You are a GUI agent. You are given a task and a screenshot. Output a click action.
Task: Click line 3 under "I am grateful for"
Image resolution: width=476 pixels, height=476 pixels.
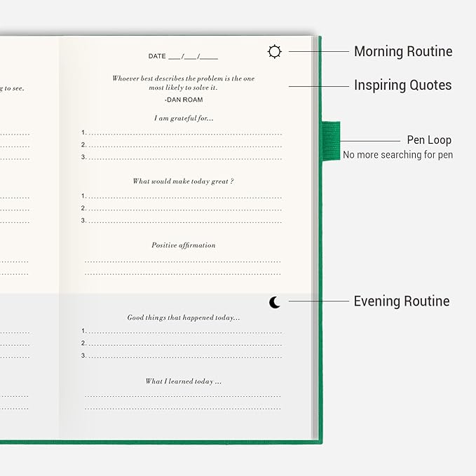(x=184, y=157)
